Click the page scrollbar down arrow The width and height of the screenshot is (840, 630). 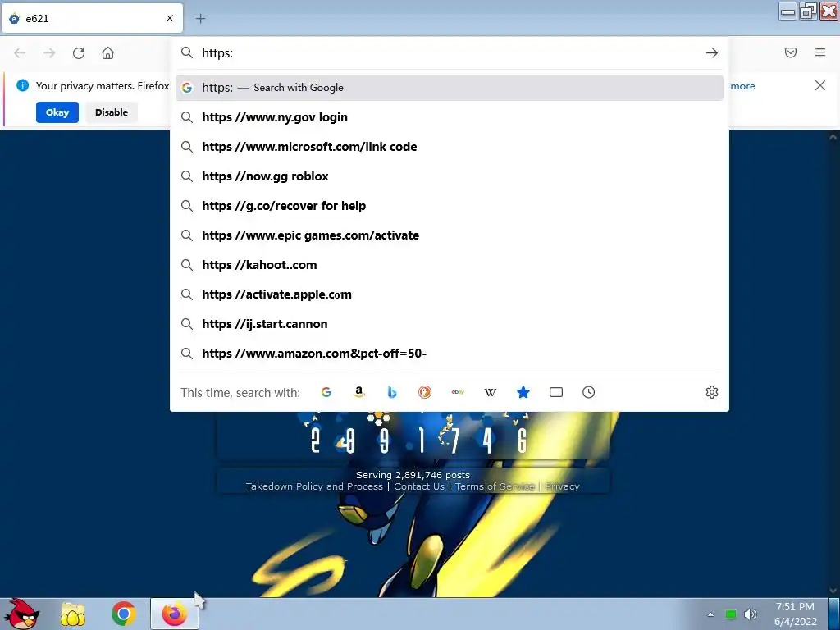[x=833, y=591]
